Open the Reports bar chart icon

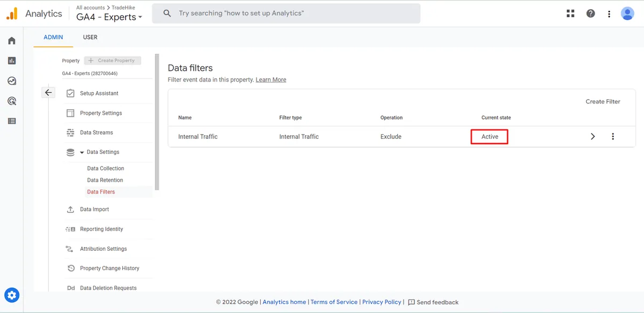click(12, 61)
